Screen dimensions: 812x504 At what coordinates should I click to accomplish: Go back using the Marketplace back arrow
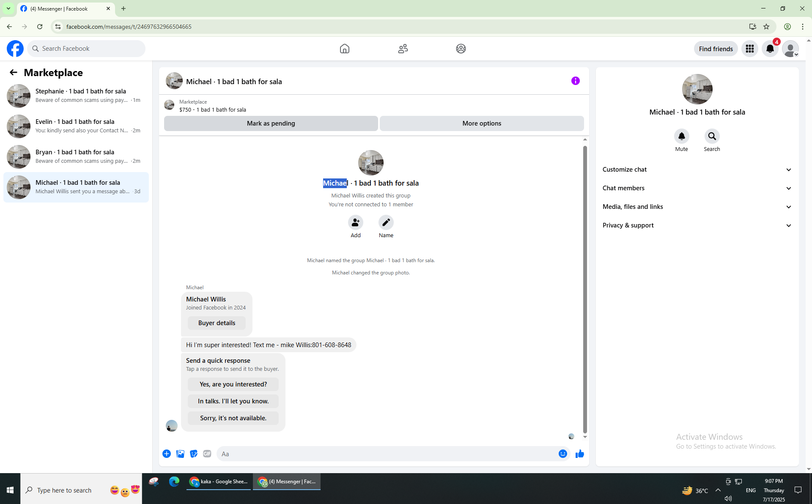click(x=14, y=72)
